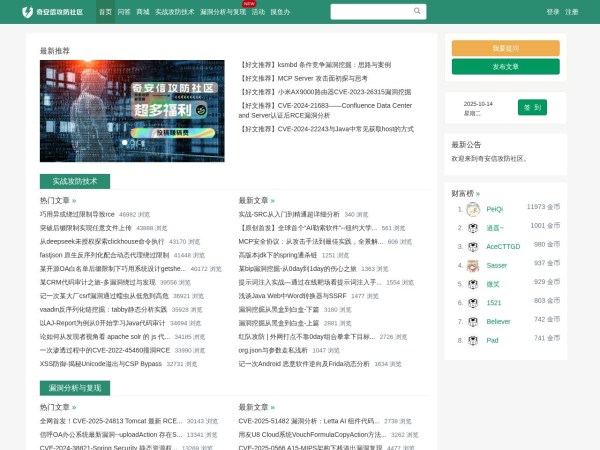Open org.json与参数走私浅析 article
The image size is (600, 450).
273,350
